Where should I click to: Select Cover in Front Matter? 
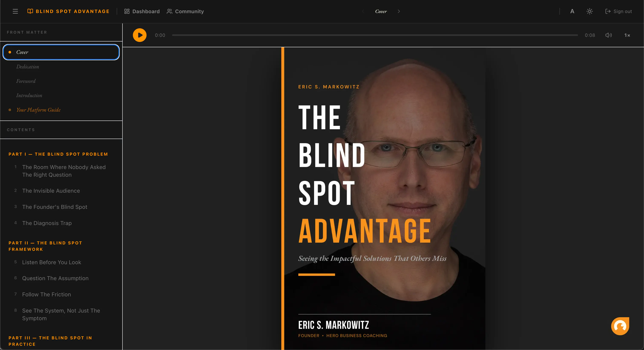(61, 52)
